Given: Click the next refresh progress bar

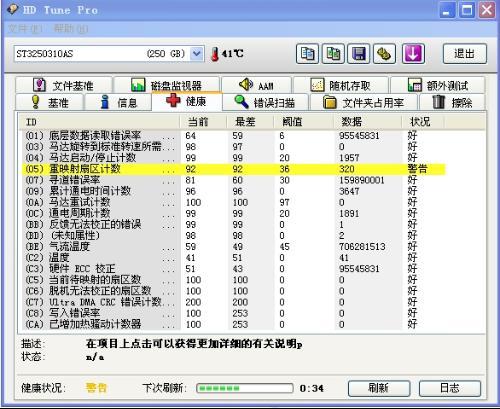Looking at the screenshot, I should click(x=245, y=388).
